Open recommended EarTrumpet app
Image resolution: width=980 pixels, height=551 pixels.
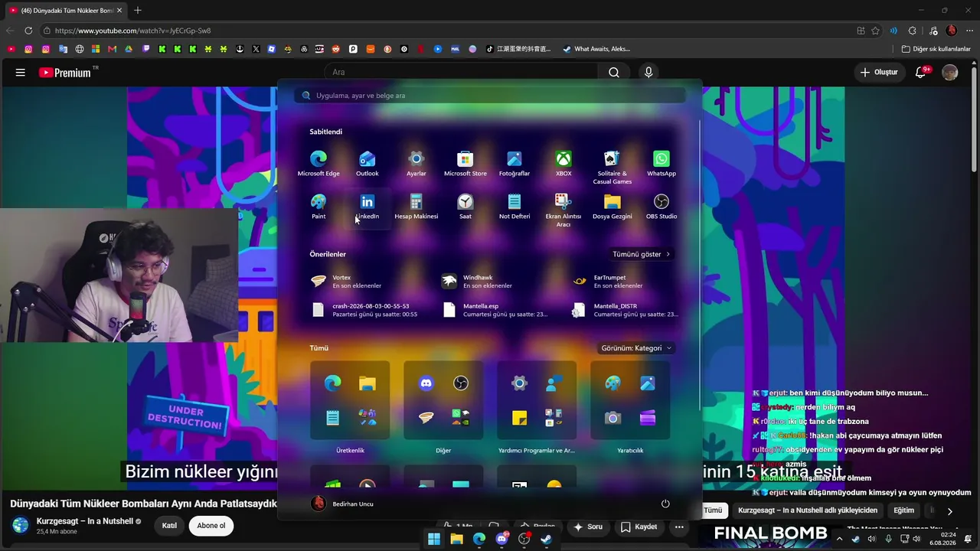coord(608,282)
